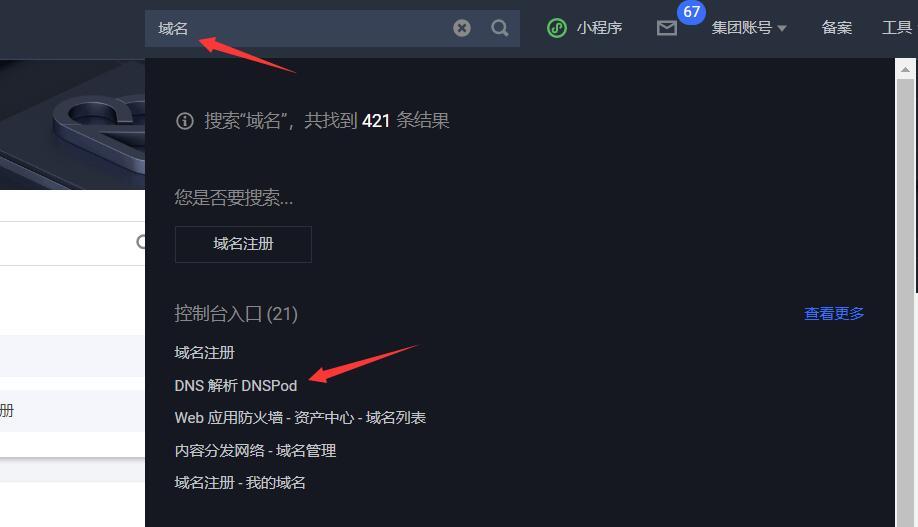Click the magnifier search icon

coord(499,28)
